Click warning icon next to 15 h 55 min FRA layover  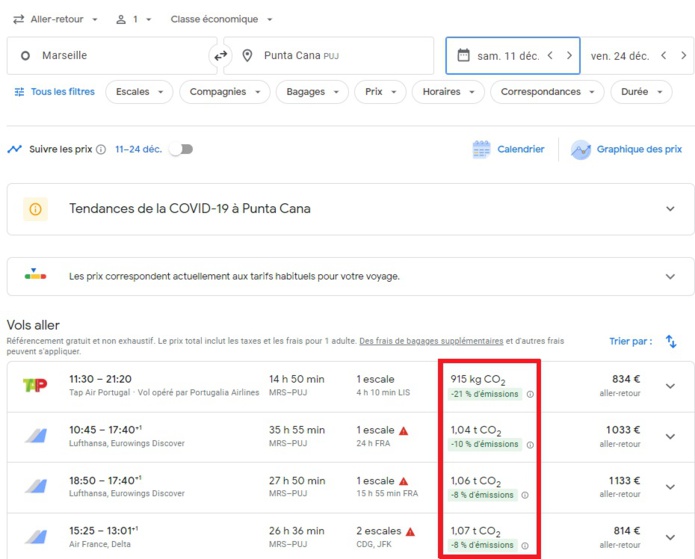(x=403, y=481)
